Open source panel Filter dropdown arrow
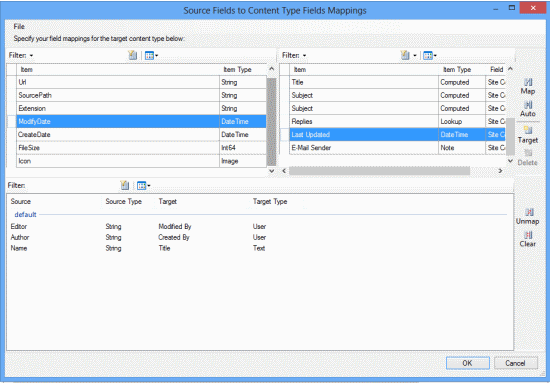The image size is (553, 383). [31, 56]
